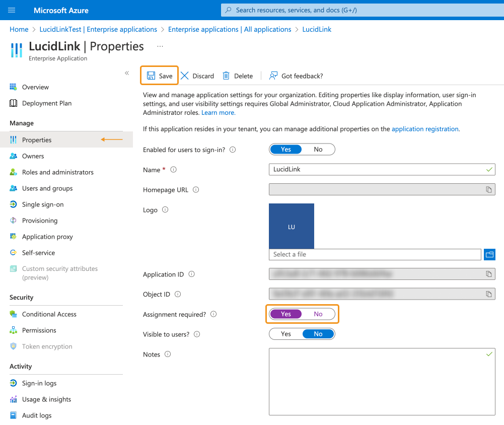Open the Azure portal hamburger menu
Viewport: 504px width, 425px height.
click(12, 10)
